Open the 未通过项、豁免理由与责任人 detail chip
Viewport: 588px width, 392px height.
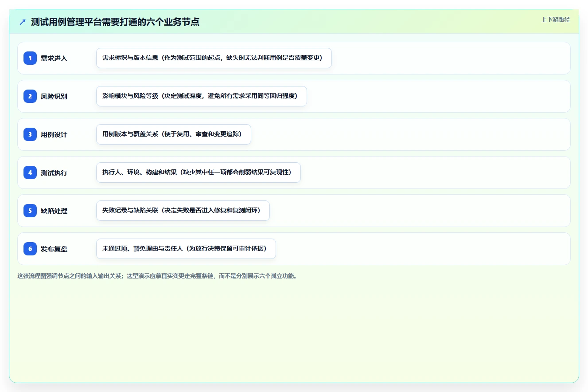(186, 249)
